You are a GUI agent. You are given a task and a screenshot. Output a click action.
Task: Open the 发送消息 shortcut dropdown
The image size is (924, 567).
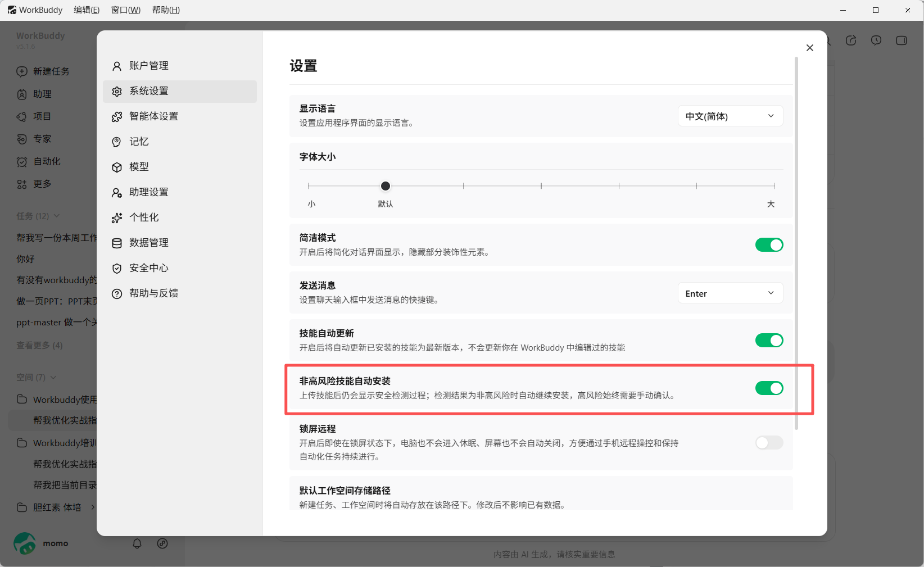(730, 293)
